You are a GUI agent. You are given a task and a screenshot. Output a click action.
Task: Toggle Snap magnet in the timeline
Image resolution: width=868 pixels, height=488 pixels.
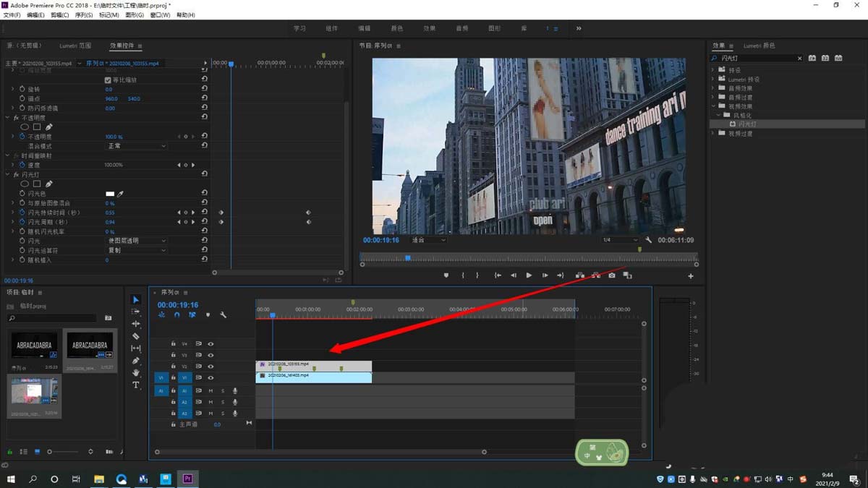(x=176, y=315)
